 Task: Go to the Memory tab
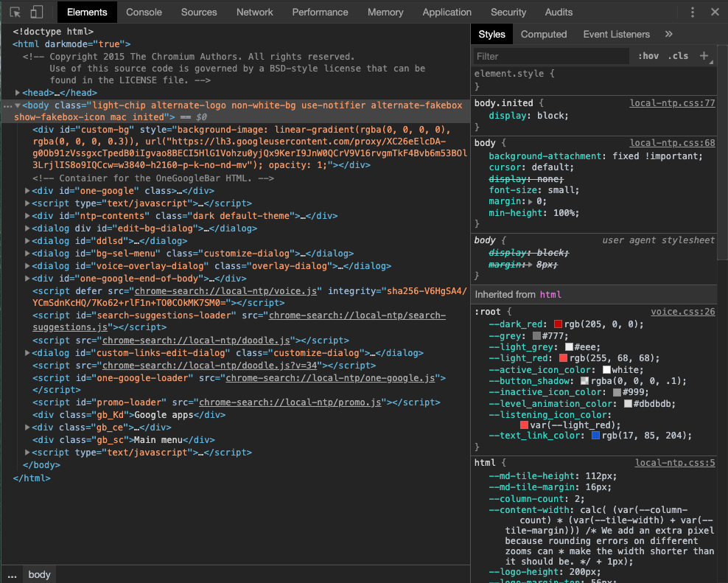pyautogui.click(x=385, y=12)
